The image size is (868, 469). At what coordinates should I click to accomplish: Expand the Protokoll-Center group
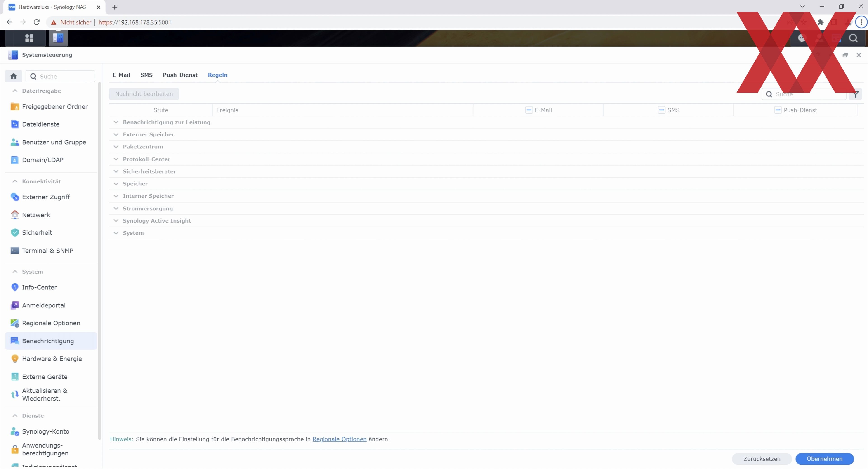116,159
